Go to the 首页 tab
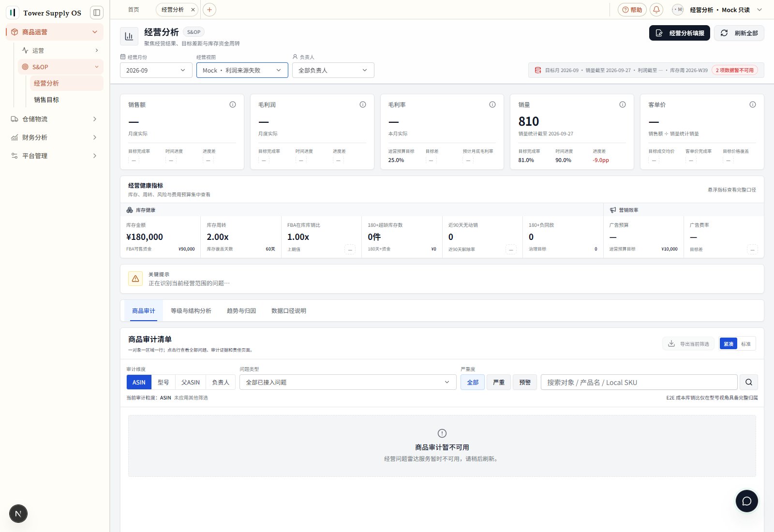Image resolution: width=774 pixels, height=532 pixels. [134, 10]
